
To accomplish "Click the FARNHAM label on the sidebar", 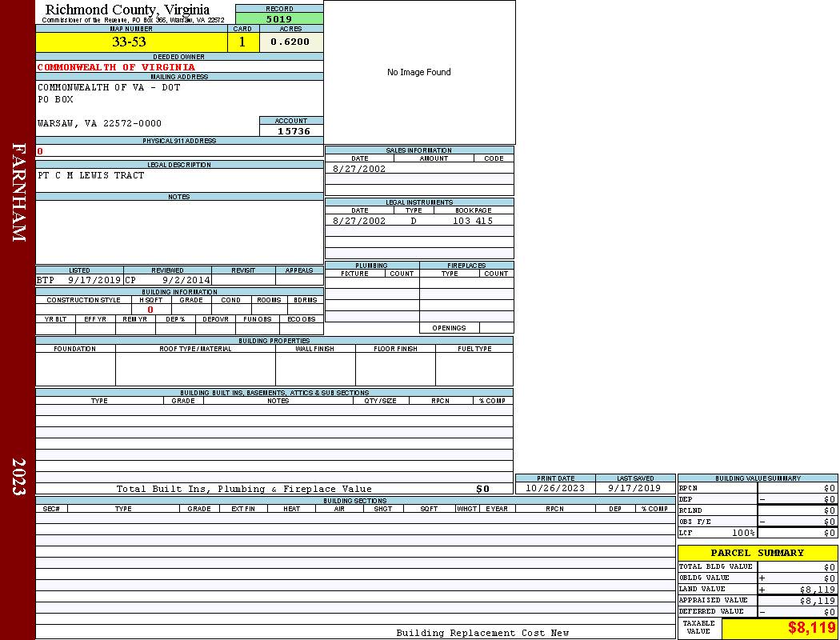I will tap(18, 192).
